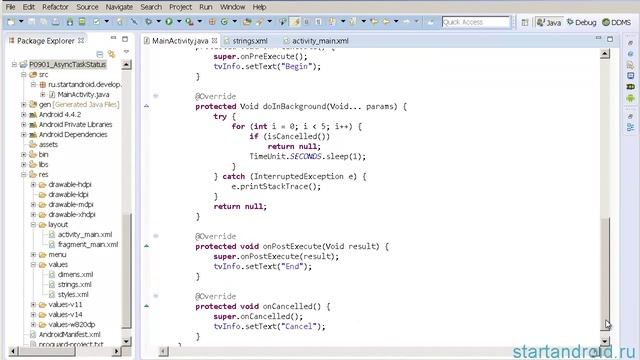Click the Back navigation arrow icon
640x360 pixels.
pyautogui.click(x=386, y=22)
